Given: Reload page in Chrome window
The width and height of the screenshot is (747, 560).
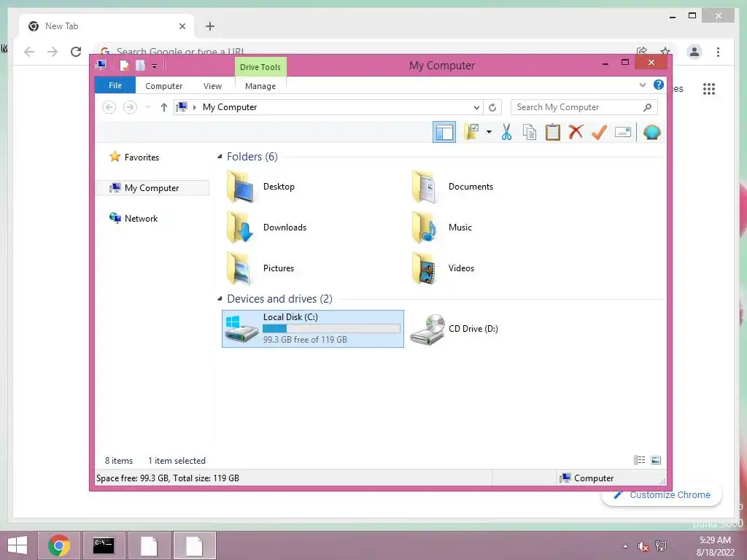Looking at the screenshot, I should point(76,52).
